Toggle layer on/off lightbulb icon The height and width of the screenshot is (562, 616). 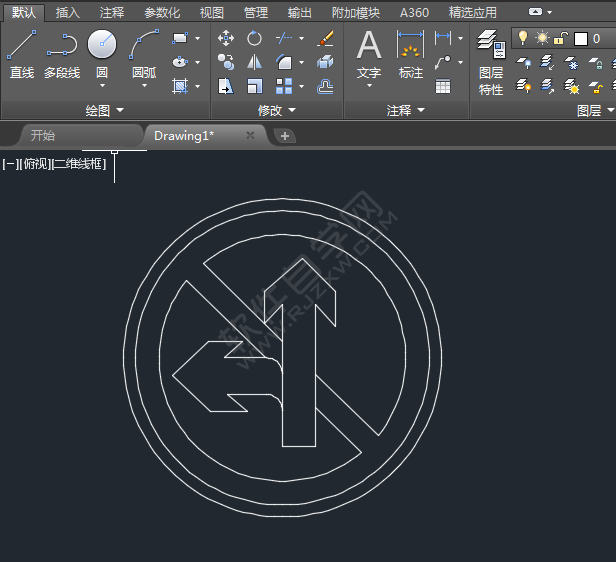(x=522, y=38)
